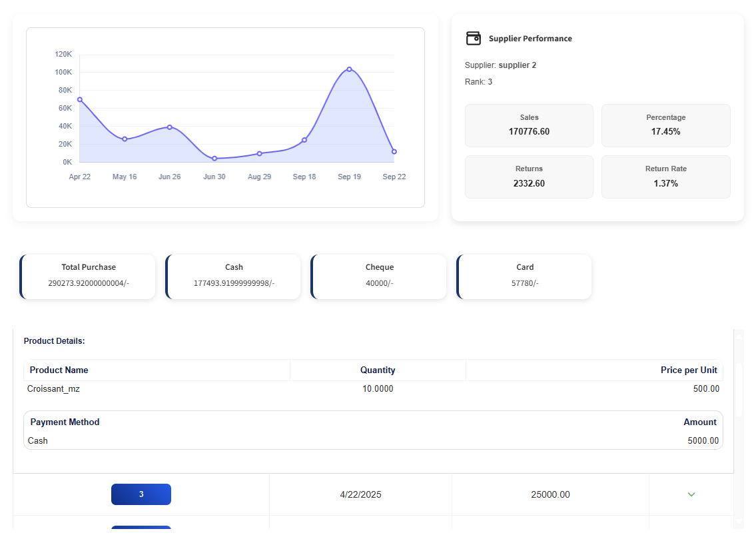Image resolution: width=756 pixels, height=555 pixels.
Task: Click the Sales 170776.60 stat box
Action: (x=529, y=125)
